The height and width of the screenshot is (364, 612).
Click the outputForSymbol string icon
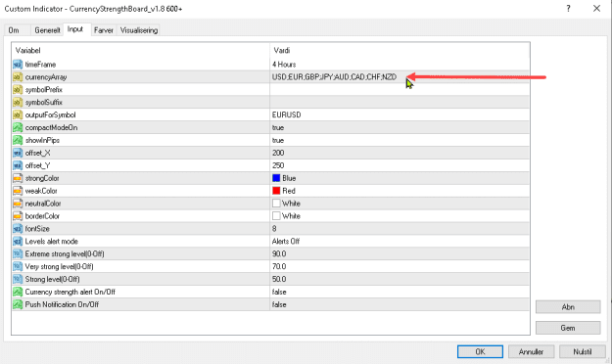[18, 114]
